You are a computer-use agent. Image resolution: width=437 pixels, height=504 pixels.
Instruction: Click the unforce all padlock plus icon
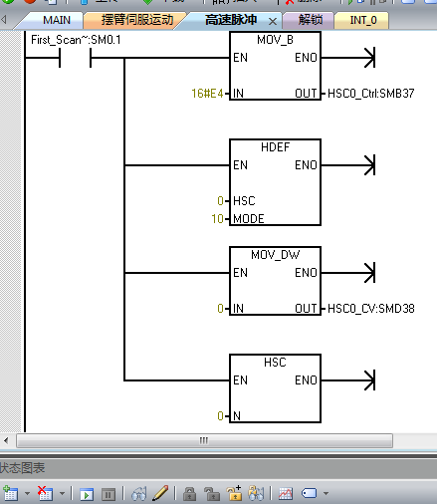(x=234, y=493)
